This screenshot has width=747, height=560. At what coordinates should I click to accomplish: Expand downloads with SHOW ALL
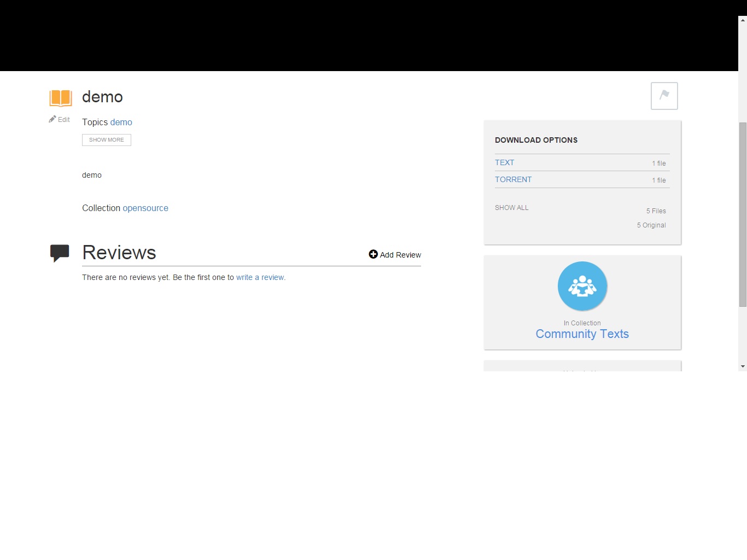(x=511, y=208)
